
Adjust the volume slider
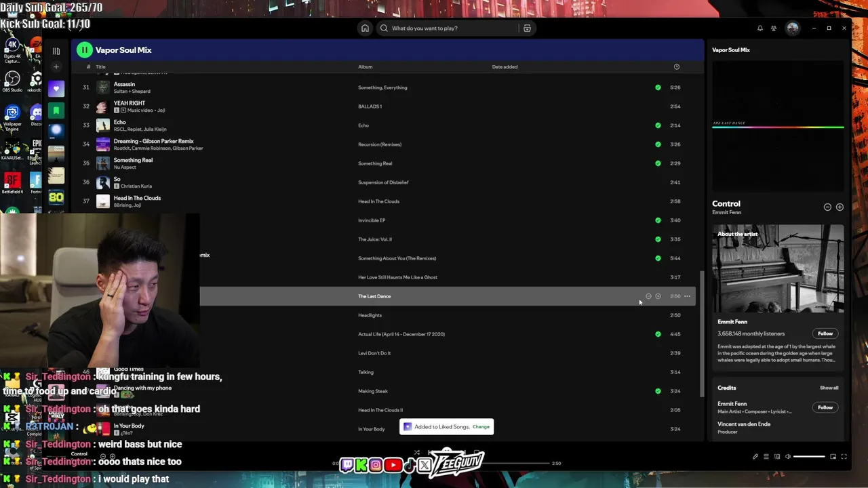pyautogui.click(x=810, y=457)
